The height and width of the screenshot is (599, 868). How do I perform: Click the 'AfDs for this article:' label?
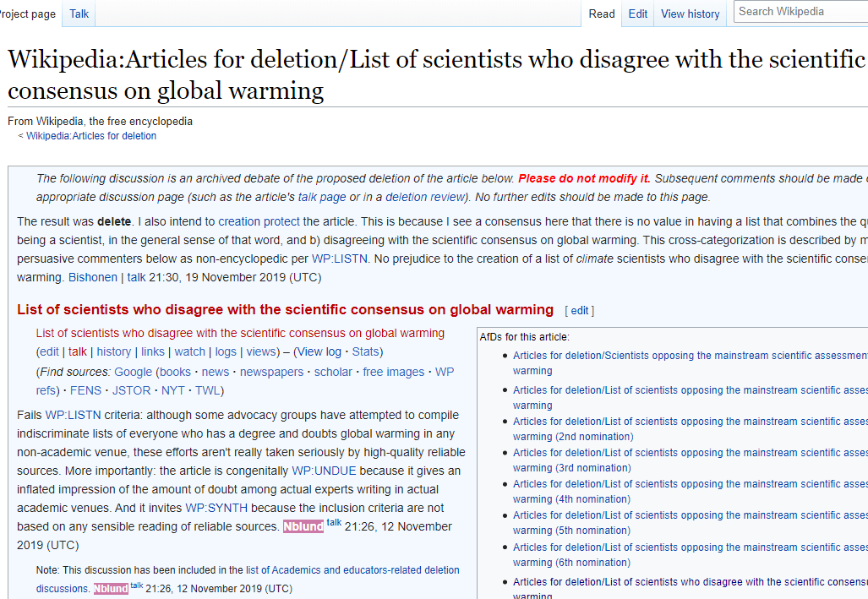[524, 337]
